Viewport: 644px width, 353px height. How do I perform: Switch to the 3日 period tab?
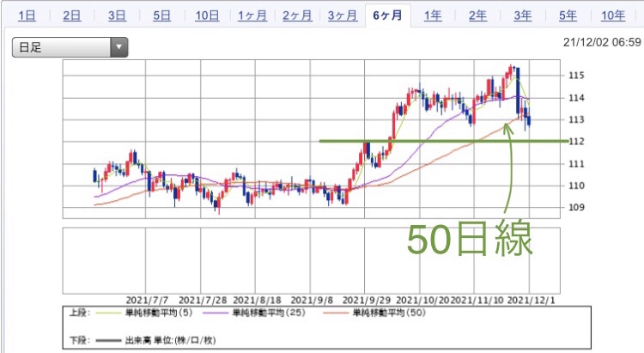117,16
